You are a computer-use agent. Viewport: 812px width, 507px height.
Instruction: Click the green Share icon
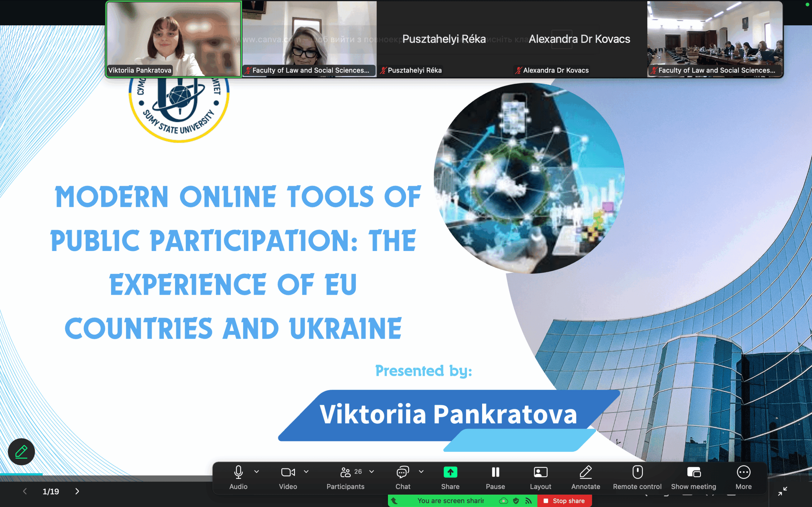pos(450,472)
